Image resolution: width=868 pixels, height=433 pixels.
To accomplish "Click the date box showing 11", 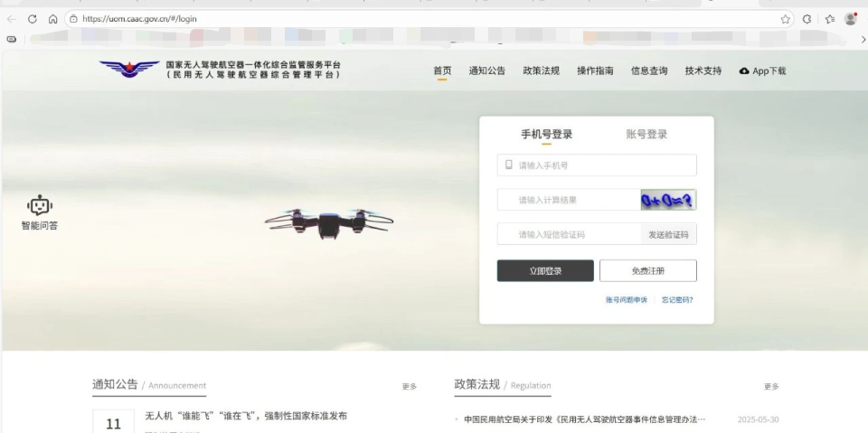I will (x=113, y=421).
